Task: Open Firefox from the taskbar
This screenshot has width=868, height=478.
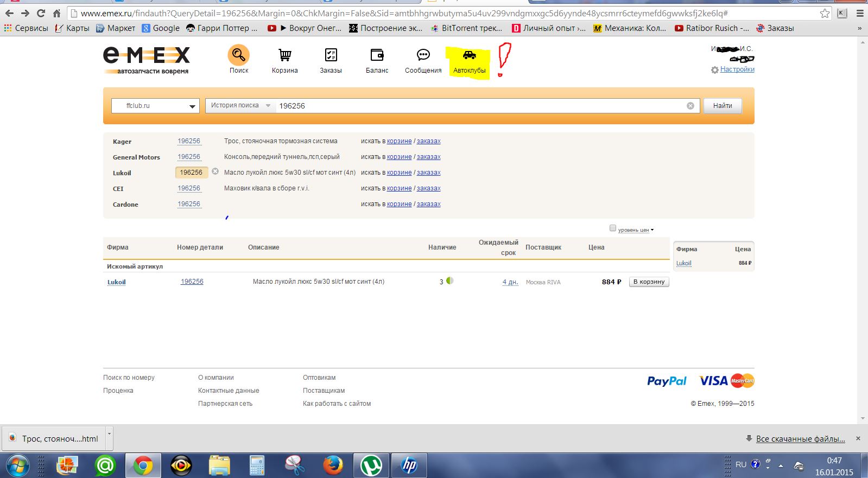Action: (x=333, y=466)
